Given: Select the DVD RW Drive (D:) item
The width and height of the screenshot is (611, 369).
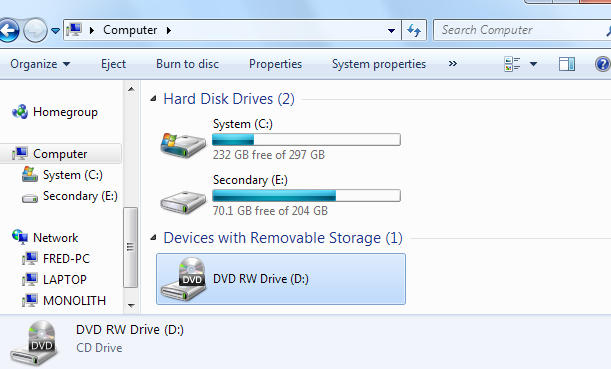Looking at the screenshot, I should click(x=281, y=279).
